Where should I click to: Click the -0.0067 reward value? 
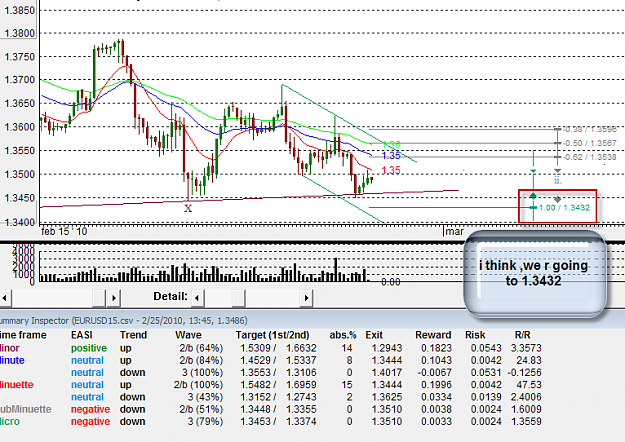pyautogui.click(x=434, y=373)
